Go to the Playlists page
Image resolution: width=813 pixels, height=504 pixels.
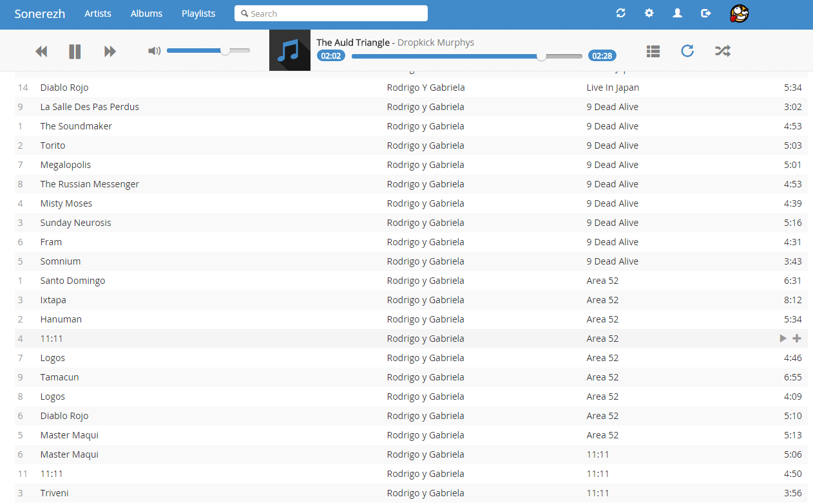click(198, 14)
